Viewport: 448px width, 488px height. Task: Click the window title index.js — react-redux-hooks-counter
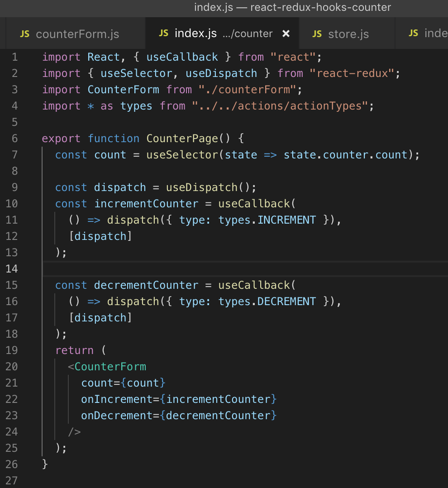[x=292, y=7]
